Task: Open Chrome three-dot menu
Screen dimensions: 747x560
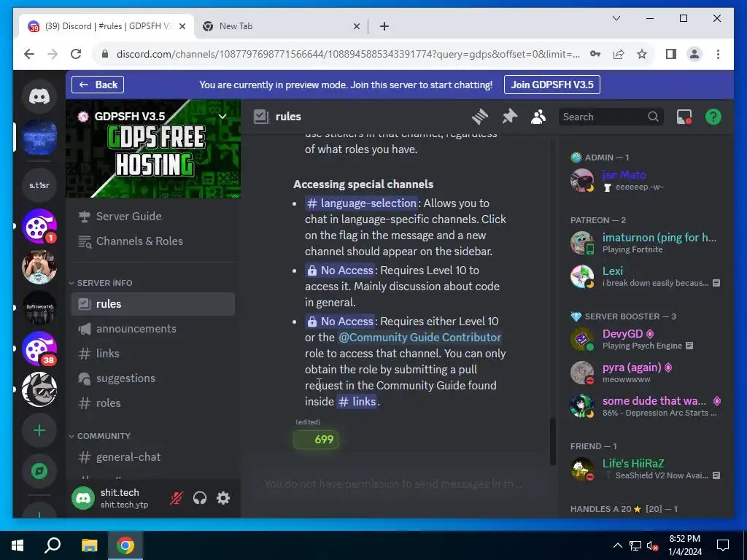Action: [x=718, y=54]
